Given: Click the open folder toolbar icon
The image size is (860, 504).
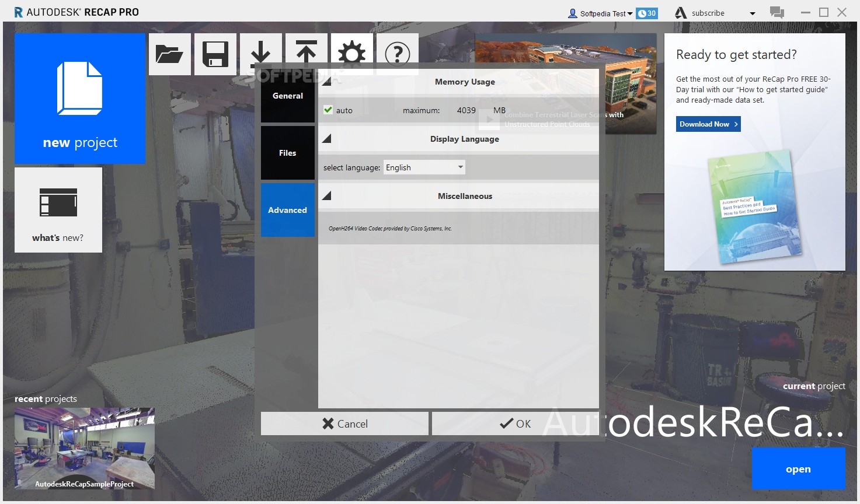Looking at the screenshot, I should coord(170,54).
